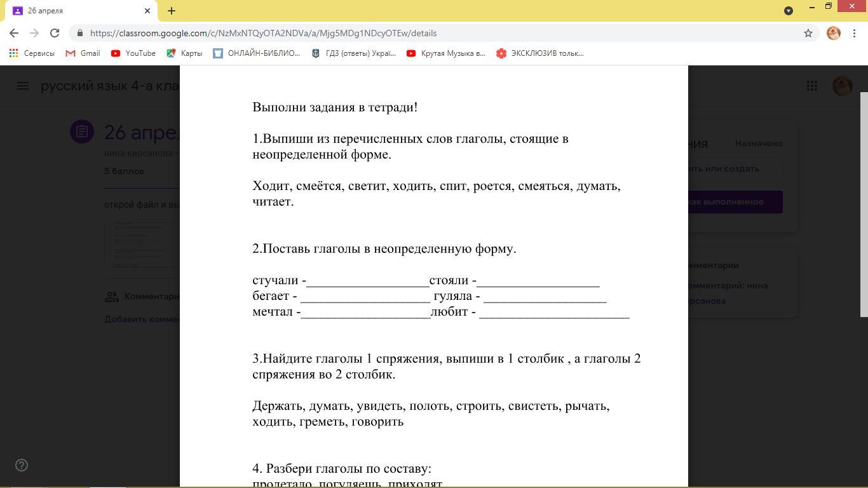Click the browser forward arrow
Image resolution: width=868 pixels, height=488 pixels.
(x=34, y=33)
